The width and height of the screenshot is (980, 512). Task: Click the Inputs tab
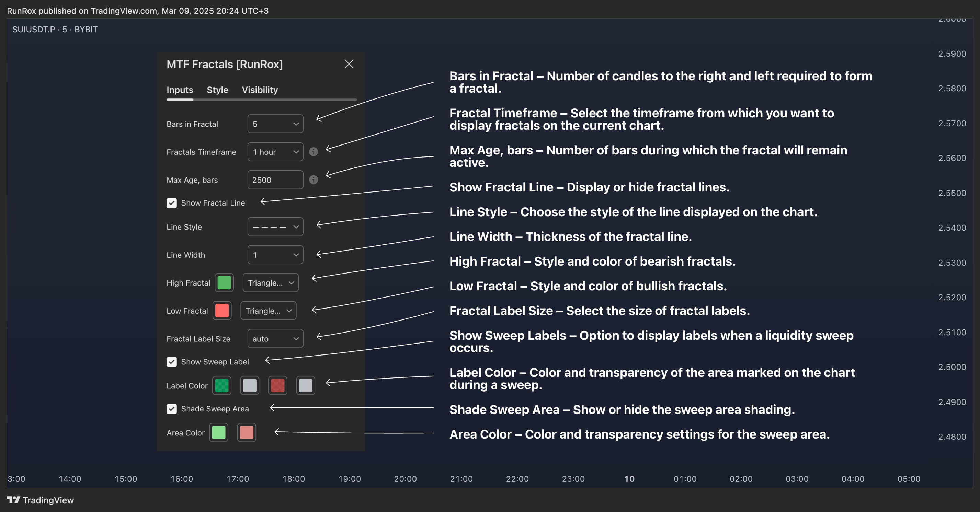(x=180, y=90)
